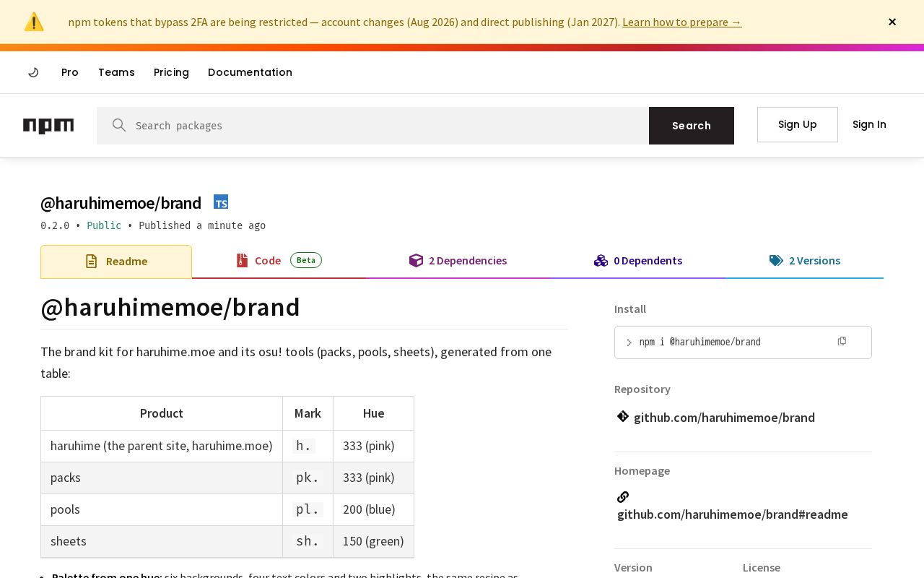
Task: Open github.com/haruhimemoe/brand repository link
Action: [724, 418]
